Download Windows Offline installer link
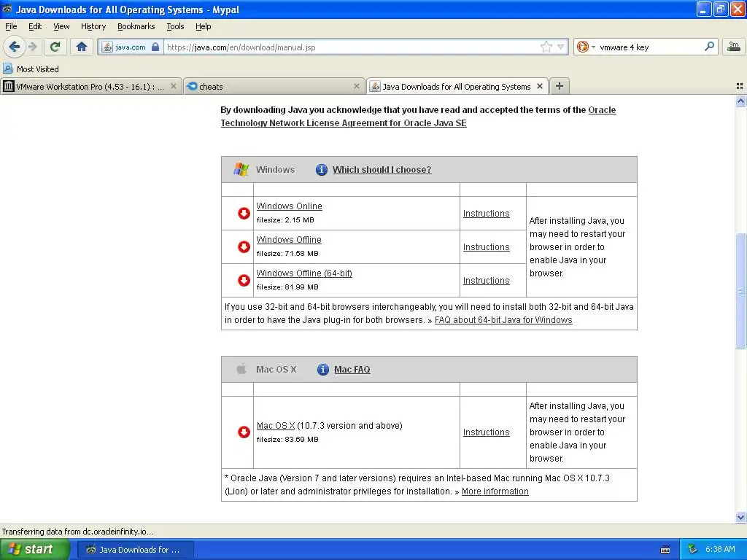The width and height of the screenshot is (747, 560). [x=289, y=239]
